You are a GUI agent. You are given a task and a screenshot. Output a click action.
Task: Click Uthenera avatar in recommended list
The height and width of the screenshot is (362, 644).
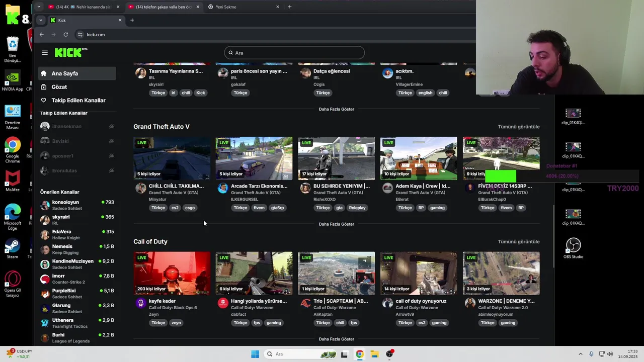45,323
